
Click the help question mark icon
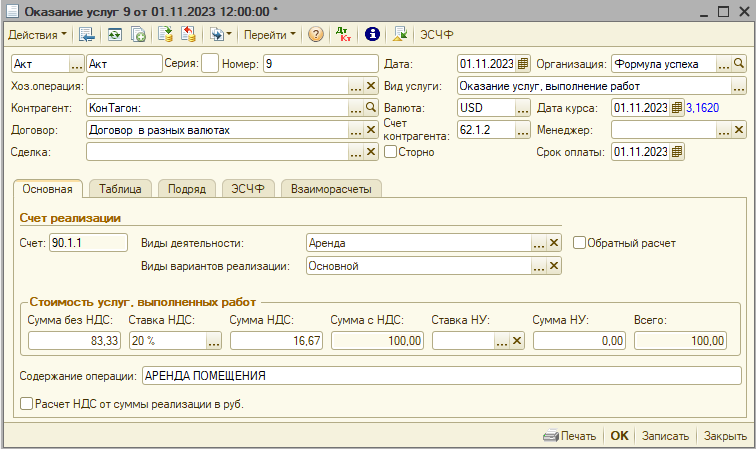(x=316, y=34)
